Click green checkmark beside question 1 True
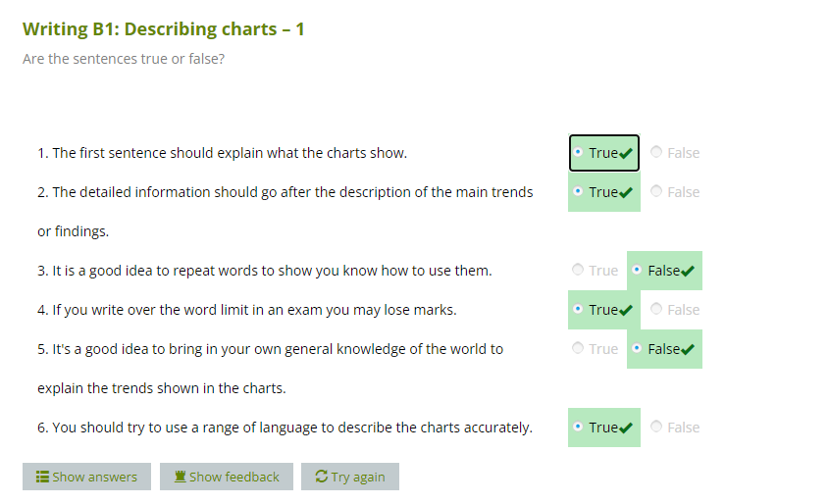Screen dimensions: 829x504 coord(627,153)
